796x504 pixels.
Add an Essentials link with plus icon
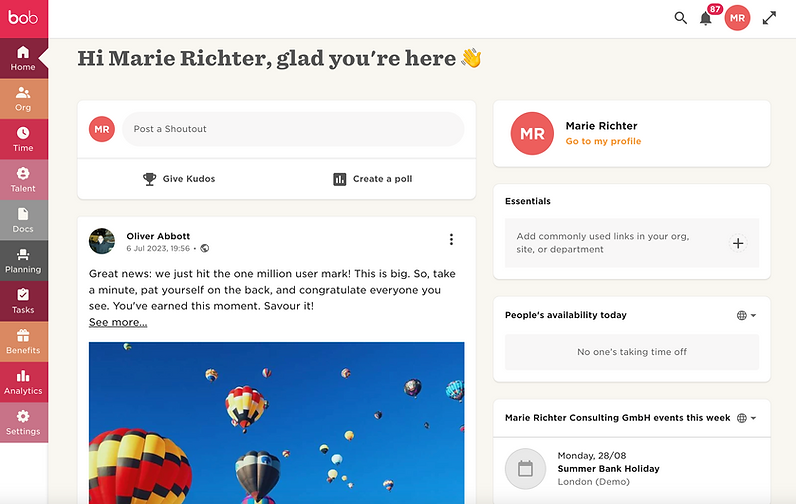coord(738,243)
